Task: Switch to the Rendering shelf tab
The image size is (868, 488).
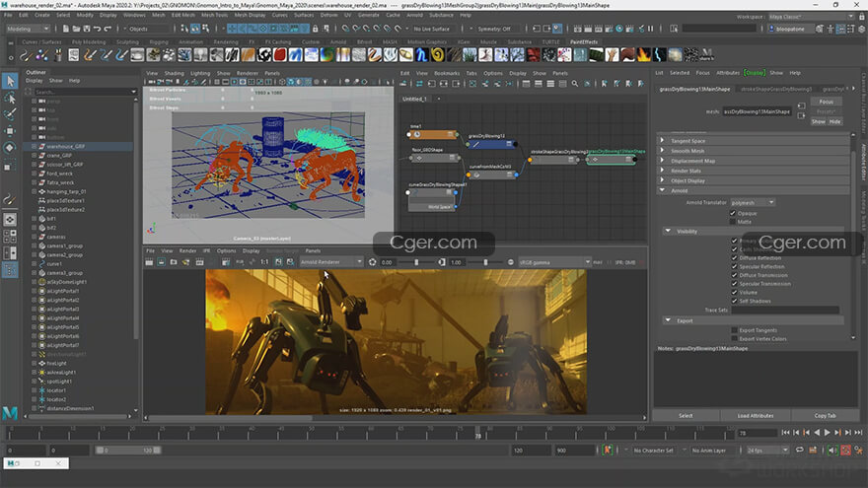Action: [226, 42]
